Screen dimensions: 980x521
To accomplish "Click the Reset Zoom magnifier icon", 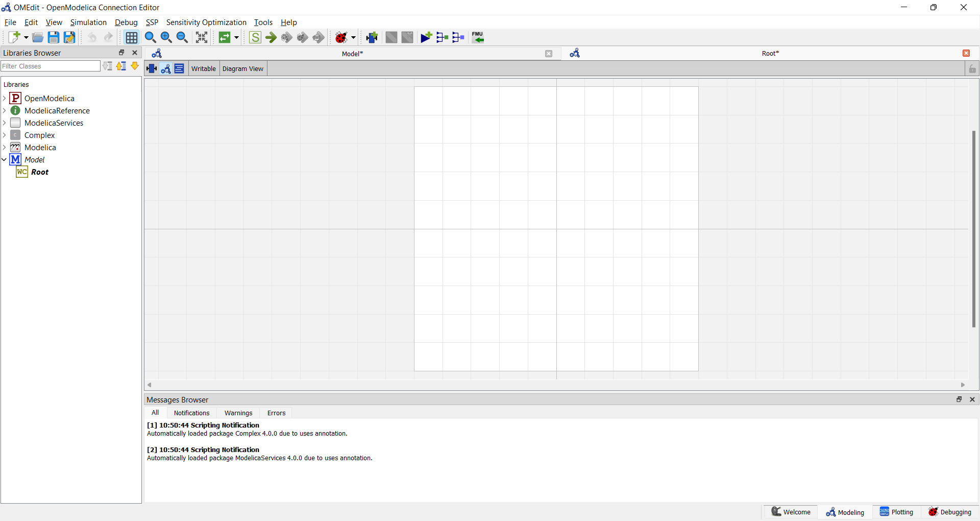I will [x=150, y=37].
